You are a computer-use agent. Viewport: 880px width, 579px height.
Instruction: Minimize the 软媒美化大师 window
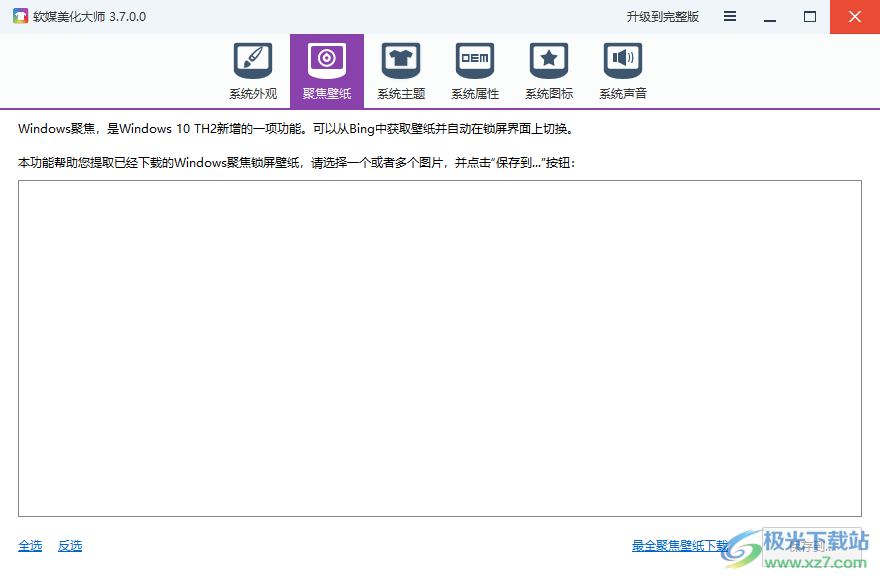click(771, 16)
